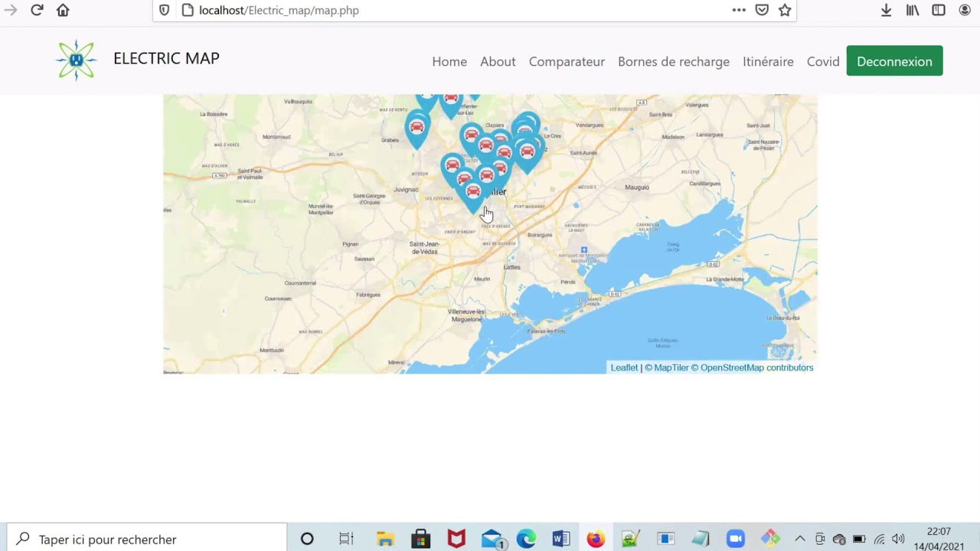Open Bornes de recharge page
Image resolution: width=980 pixels, height=551 pixels.
[674, 61]
